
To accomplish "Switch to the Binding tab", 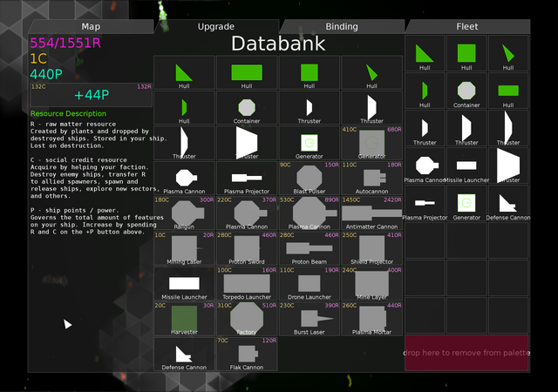I will pos(342,27).
